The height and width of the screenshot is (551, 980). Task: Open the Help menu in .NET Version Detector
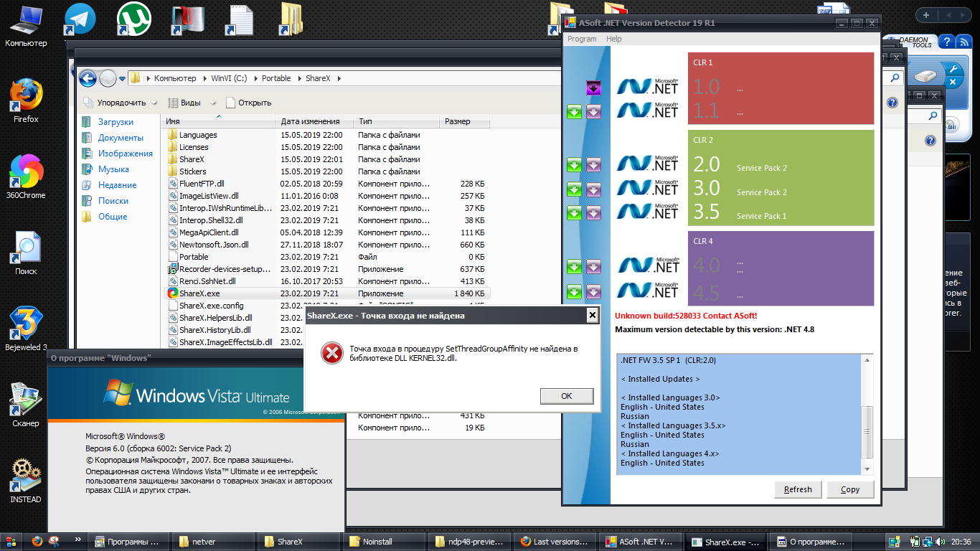(613, 39)
